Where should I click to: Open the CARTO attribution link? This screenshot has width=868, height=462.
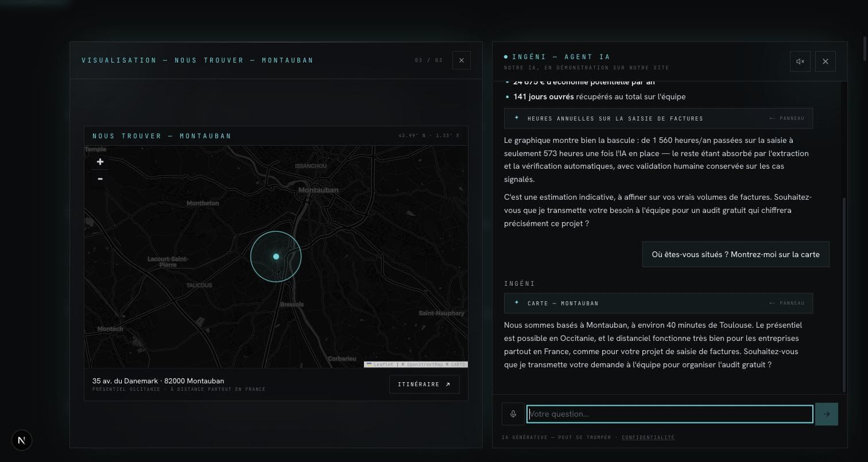click(x=458, y=364)
